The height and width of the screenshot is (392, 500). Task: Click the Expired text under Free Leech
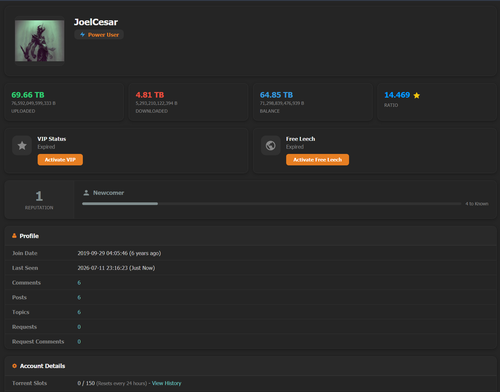(x=295, y=147)
